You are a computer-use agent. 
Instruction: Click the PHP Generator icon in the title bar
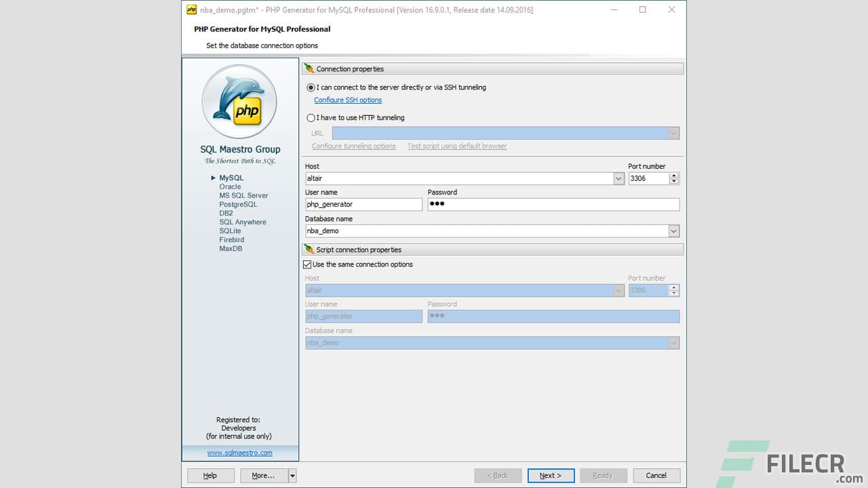click(190, 9)
